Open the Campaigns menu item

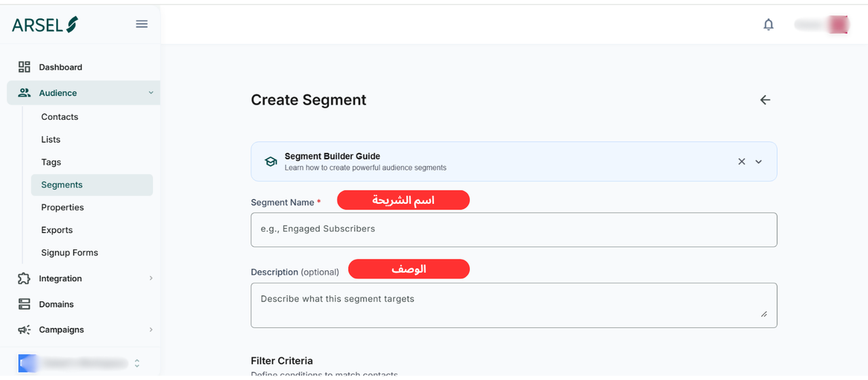(x=62, y=330)
